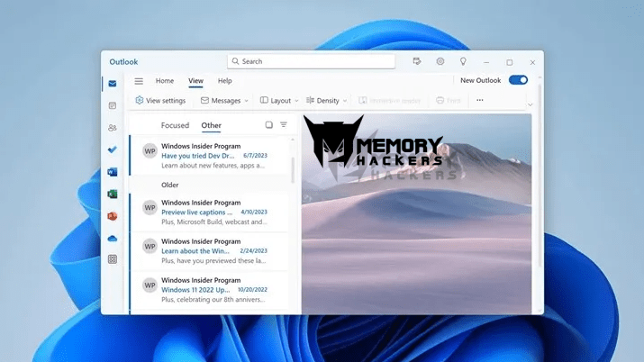Minimize the Outlook window
644x362 pixels.
tap(486, 62)
